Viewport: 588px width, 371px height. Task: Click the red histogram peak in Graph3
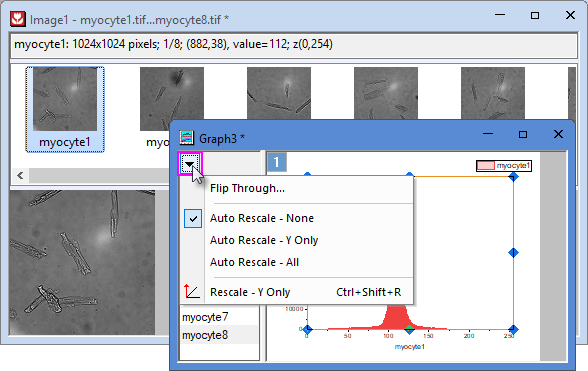click(x=396, y=317)
